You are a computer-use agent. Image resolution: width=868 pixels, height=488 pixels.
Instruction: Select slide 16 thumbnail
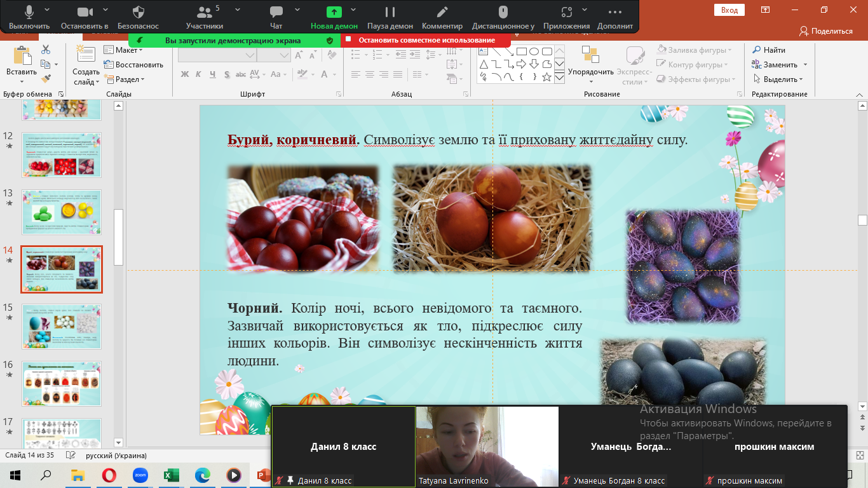coord(62,384)
